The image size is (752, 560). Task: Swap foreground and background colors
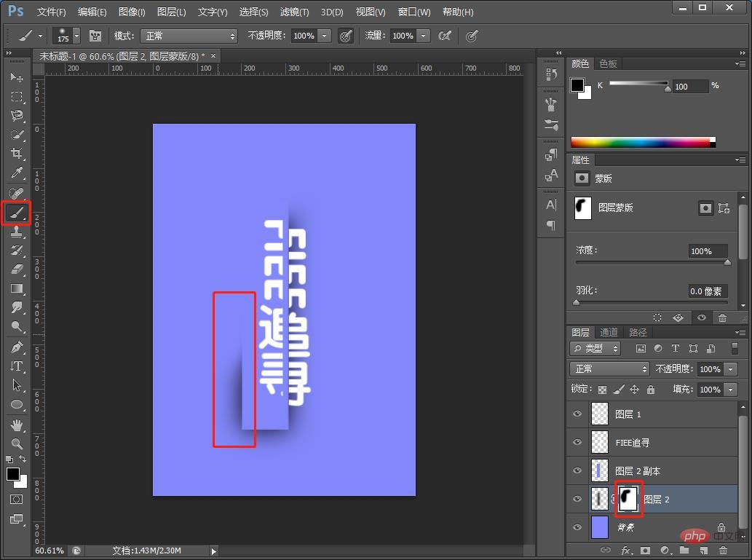point(23,460)
